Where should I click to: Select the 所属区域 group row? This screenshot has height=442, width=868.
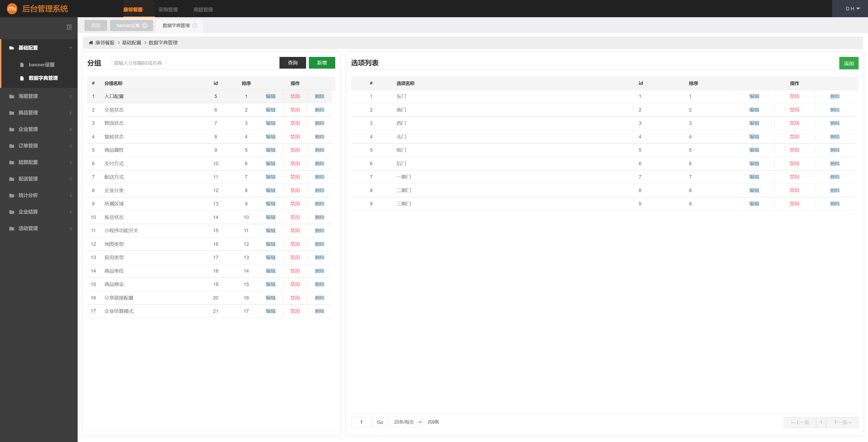point(210,204)
